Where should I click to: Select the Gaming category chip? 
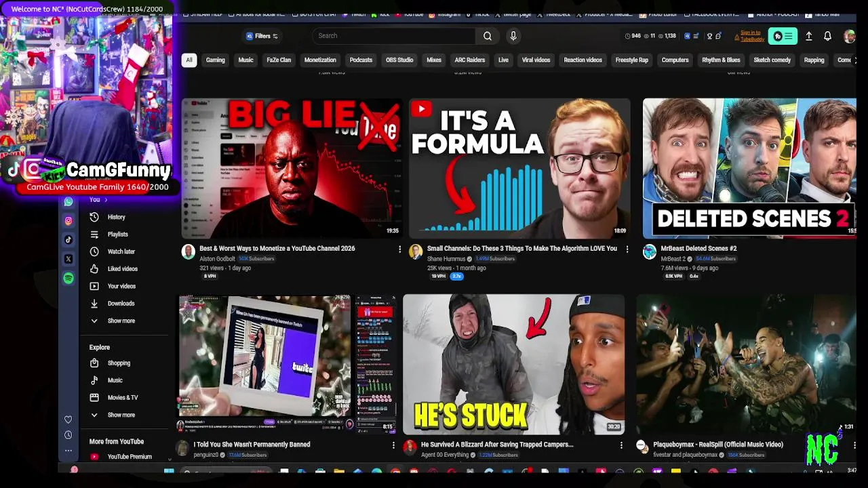[x=215, y=60]
